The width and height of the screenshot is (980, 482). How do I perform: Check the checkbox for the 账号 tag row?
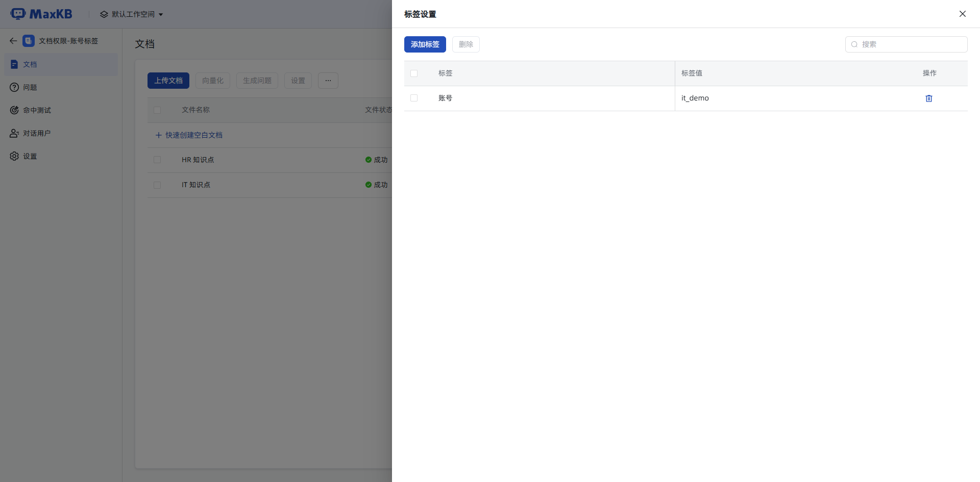414,98
